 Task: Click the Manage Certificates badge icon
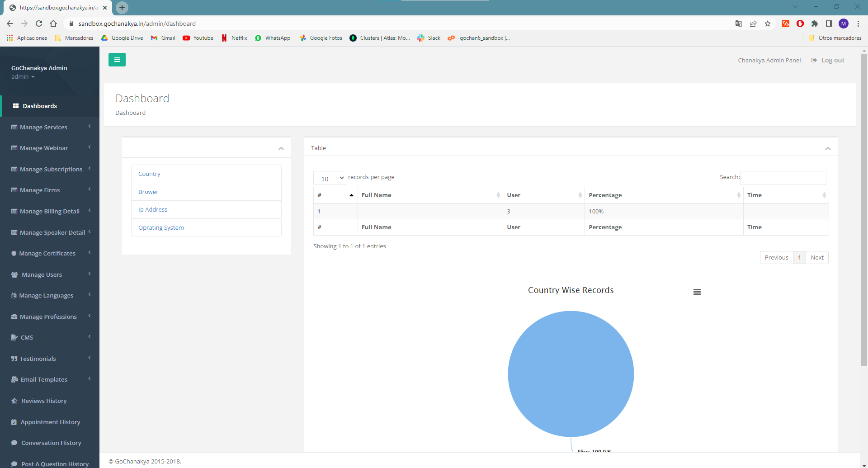pos(14,253)
